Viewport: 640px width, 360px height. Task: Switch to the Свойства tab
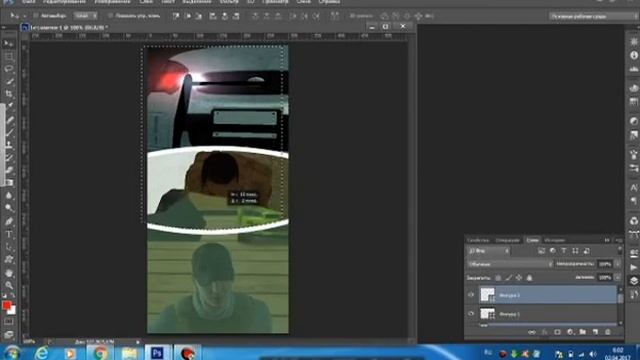(478, 240)
